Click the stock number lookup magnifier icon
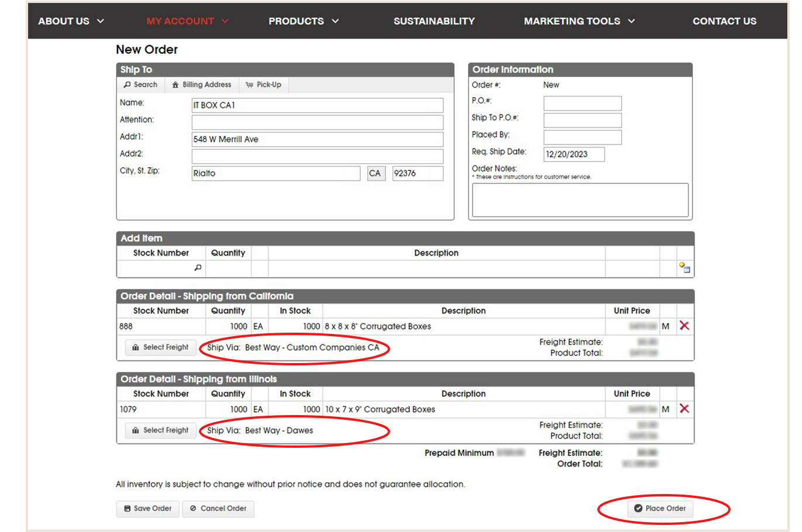802x532 pixels. coord(198,268)
